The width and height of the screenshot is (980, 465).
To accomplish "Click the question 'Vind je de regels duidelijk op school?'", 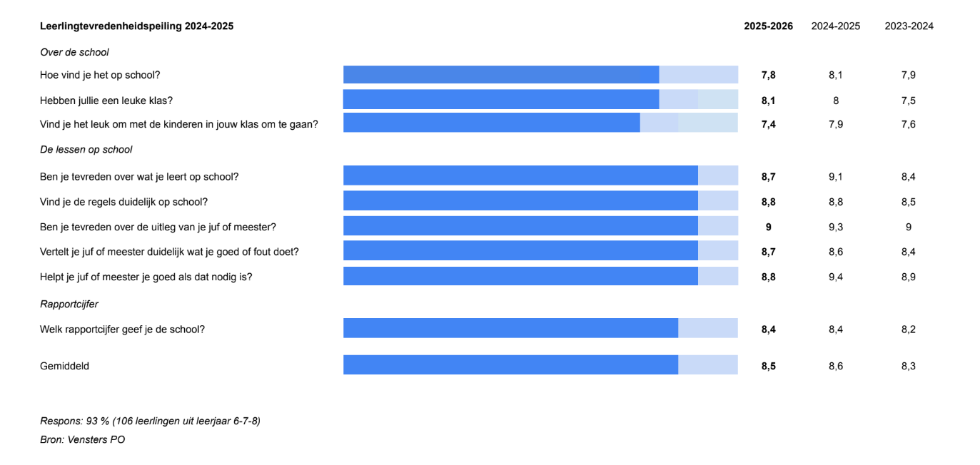I will point(123,202).
